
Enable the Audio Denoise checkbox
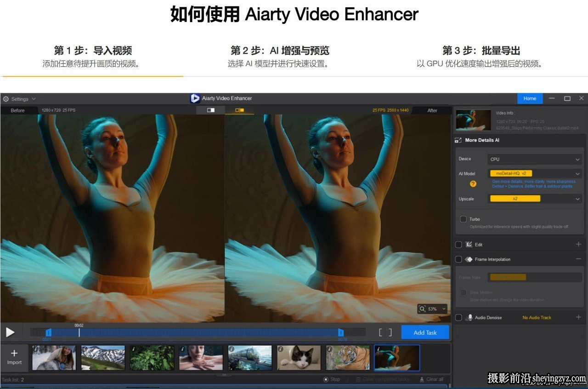[458, 318]
